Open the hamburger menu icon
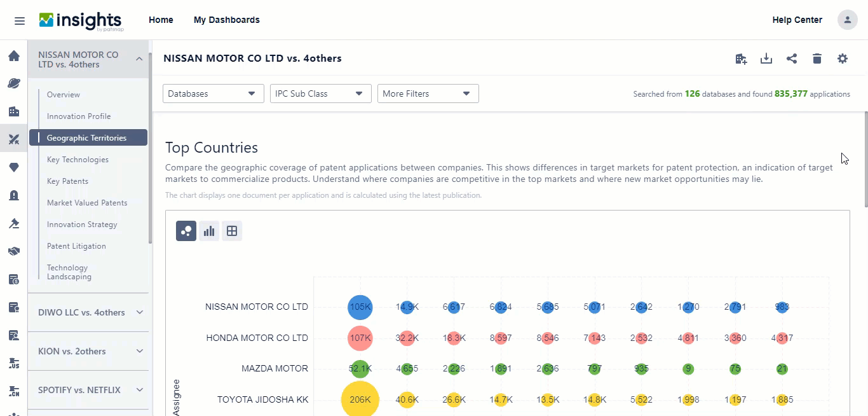 point(19,20)
